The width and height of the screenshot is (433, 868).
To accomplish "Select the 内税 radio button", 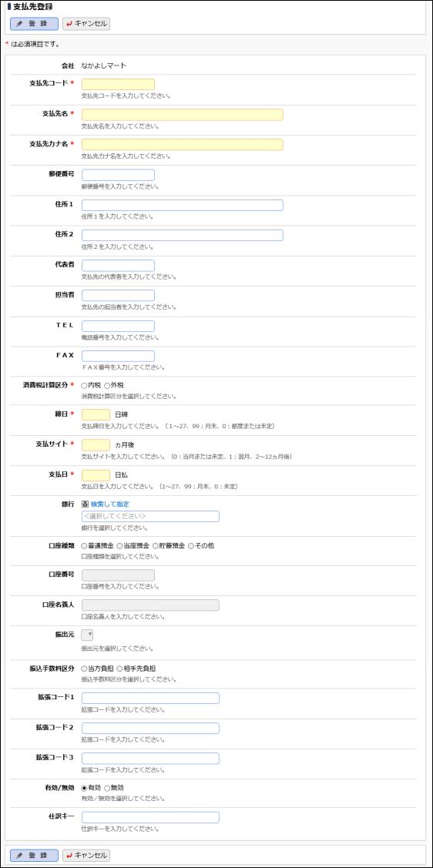I will pos(84,385).
